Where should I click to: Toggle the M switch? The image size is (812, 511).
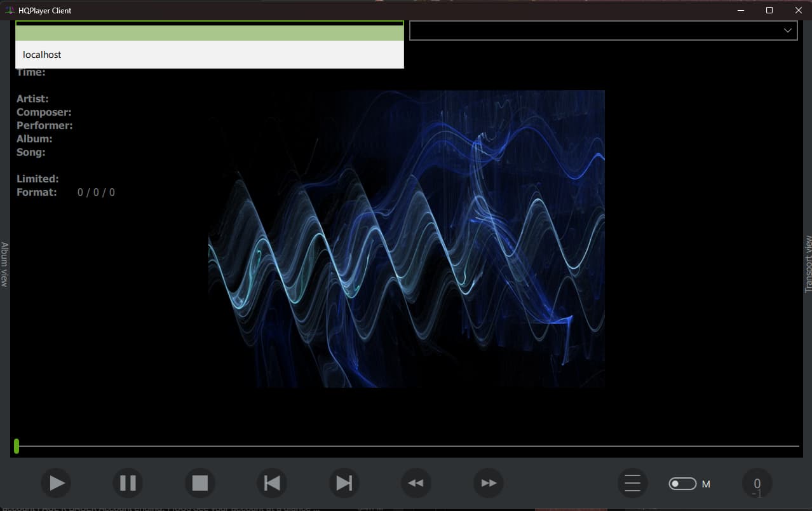[682, 484]
